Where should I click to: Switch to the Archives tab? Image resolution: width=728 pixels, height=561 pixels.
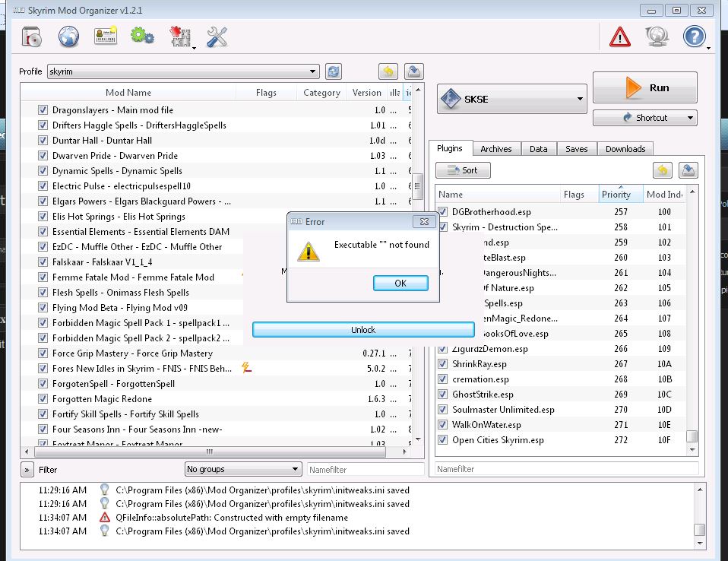pos(496,149)
